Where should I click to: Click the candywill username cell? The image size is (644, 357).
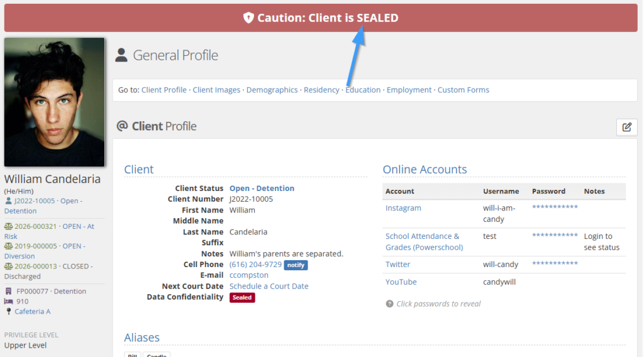[x=499, y=282]
